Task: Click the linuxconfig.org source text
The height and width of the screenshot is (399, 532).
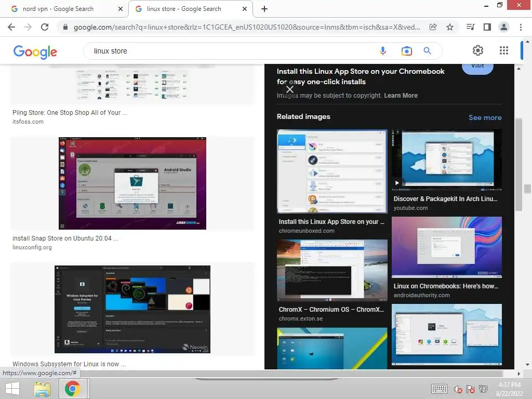Action: [x=32, y=247]
